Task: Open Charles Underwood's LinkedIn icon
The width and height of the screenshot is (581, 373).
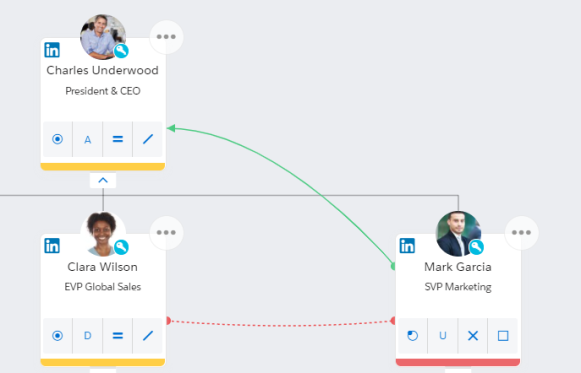Action: (52, 50)
